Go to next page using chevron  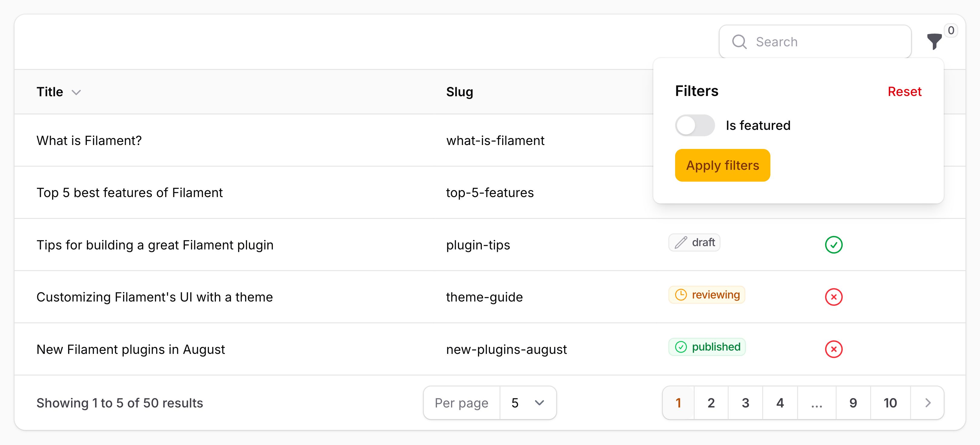[927, 403]
